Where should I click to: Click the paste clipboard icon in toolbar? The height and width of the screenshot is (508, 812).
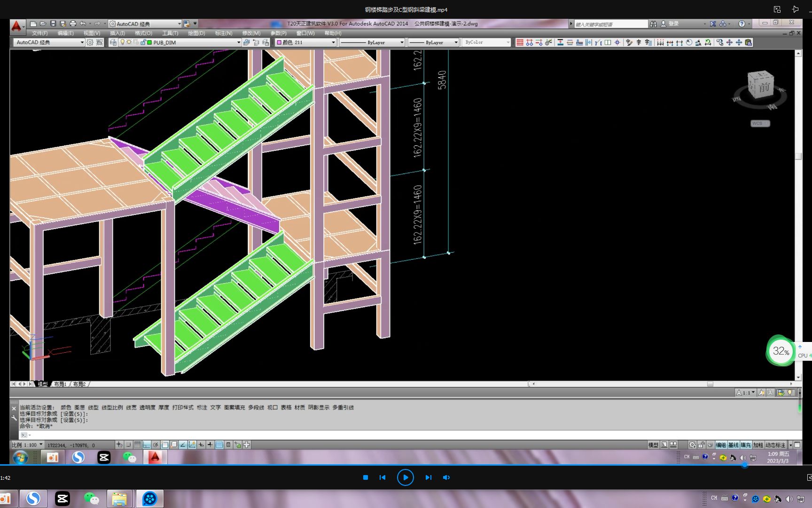[x=749, y=42]
